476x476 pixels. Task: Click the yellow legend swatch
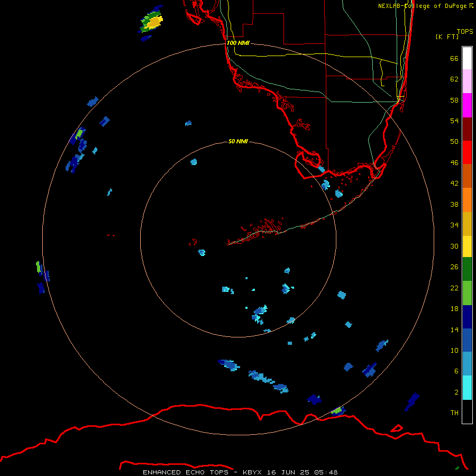point(467,246)
